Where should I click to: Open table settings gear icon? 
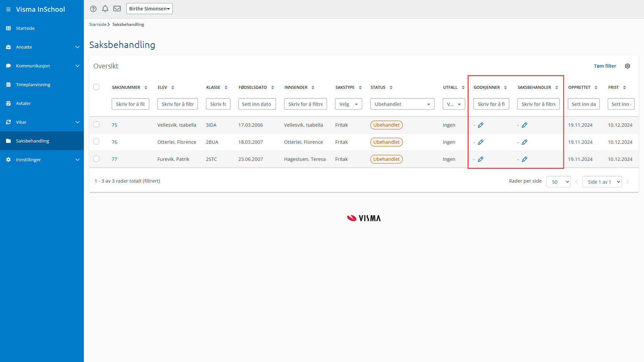(x=628, y=66)
